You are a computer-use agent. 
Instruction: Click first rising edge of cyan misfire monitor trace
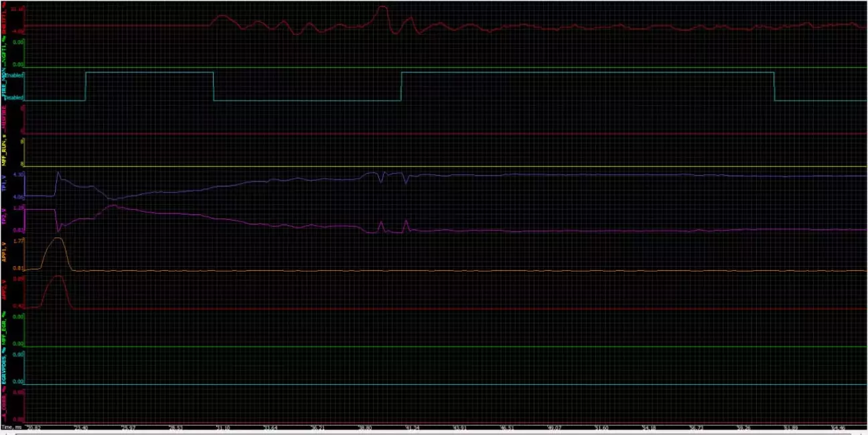coord(86,86)
